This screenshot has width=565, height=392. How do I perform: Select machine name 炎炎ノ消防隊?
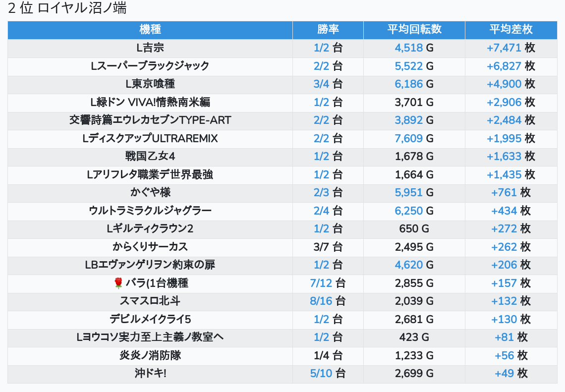[x=150, y=356]
